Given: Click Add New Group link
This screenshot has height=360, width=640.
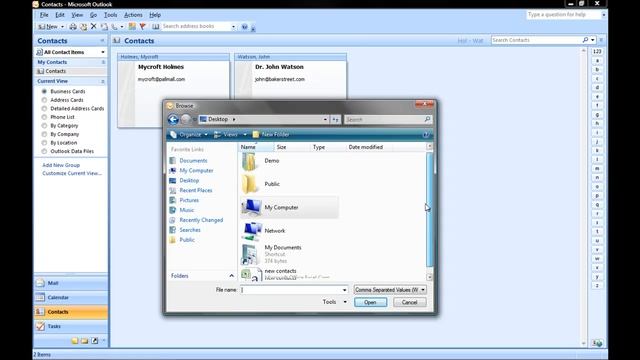Looking at the screenshot, I should point(61,165).
